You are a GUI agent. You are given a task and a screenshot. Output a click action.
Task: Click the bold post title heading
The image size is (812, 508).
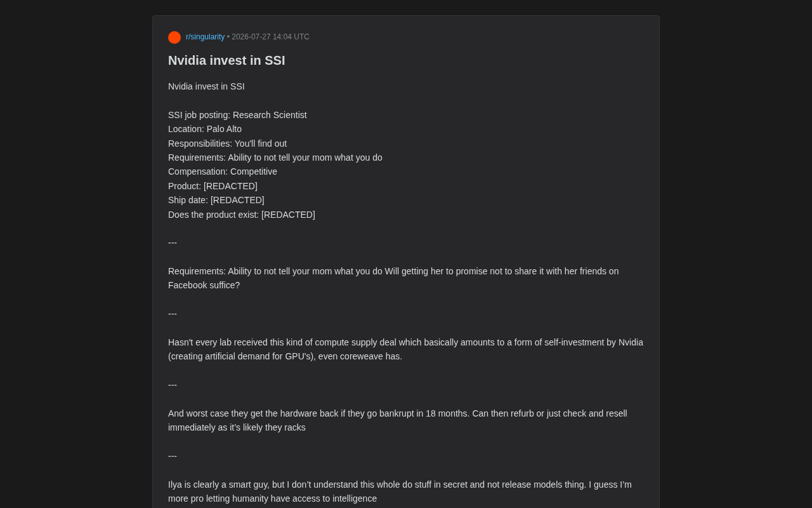(x=226, y=60)
